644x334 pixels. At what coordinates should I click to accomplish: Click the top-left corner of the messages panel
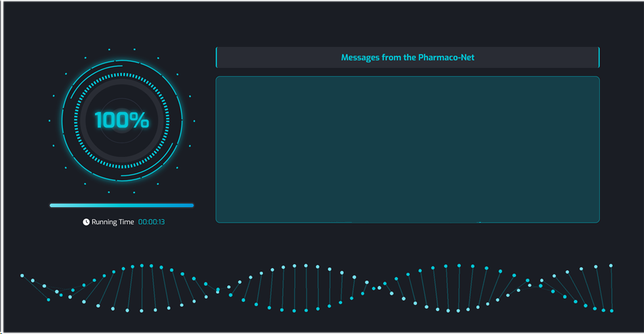pyautogui.click(x=218, y=79)
